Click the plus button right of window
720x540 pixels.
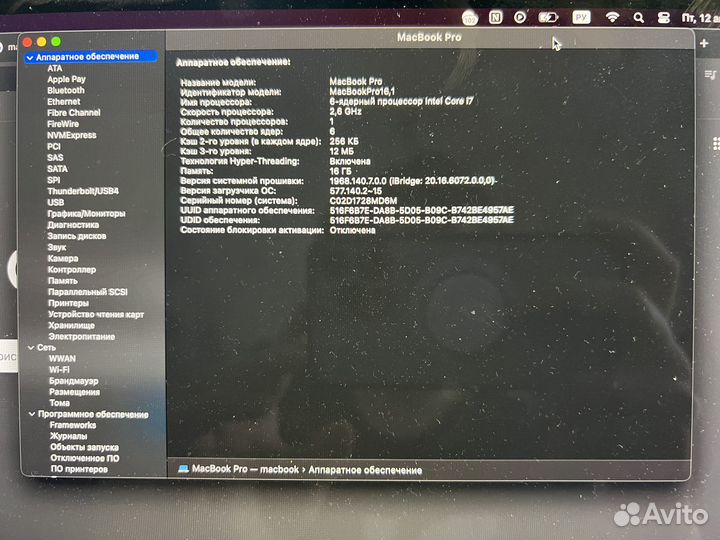coord(704,43)
